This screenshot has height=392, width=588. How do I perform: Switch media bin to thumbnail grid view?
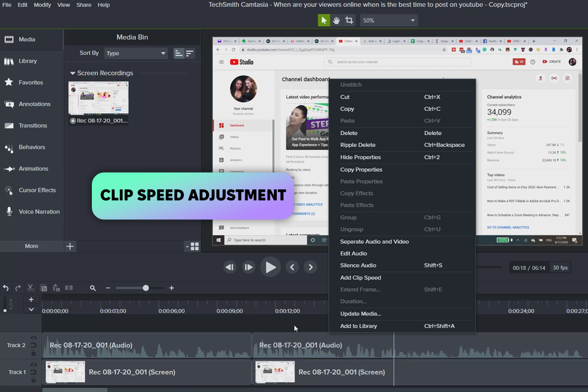pyautogui.click(x=195, y=246)
